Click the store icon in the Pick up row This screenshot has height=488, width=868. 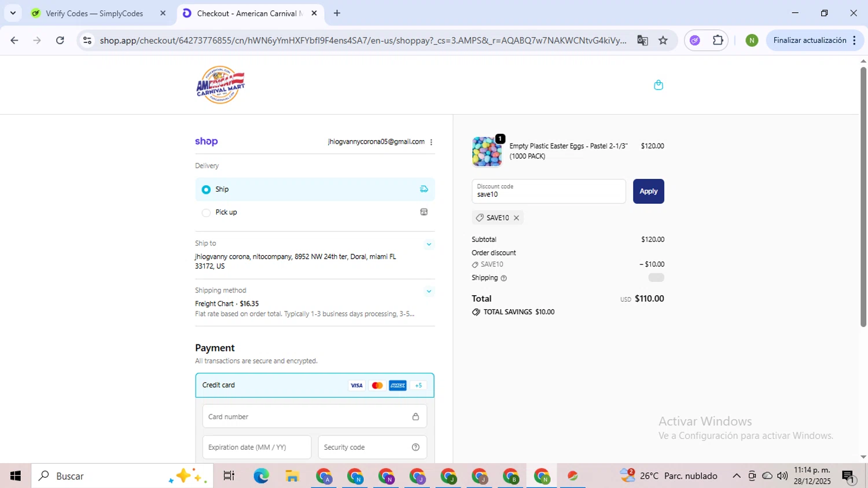pos(424,212)
